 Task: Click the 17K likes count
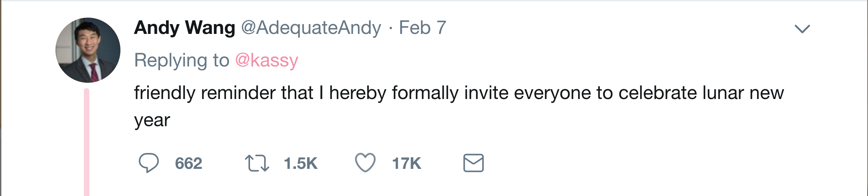pos(407,163)
